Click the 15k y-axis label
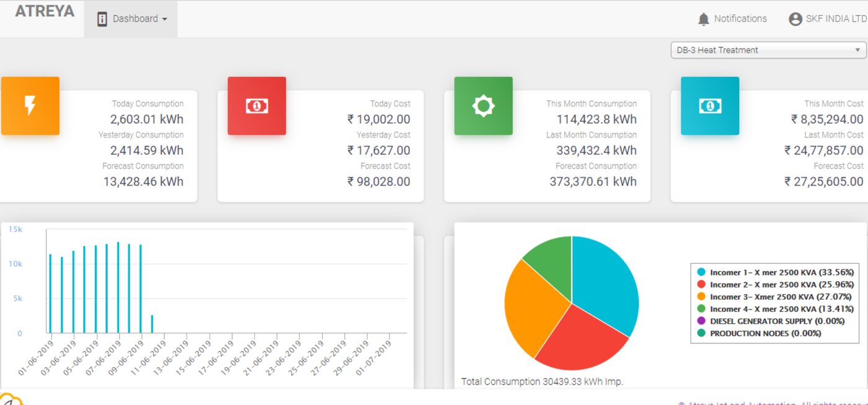Image resolution: width=868 pixels, height=405 pixels. [15, 229]
